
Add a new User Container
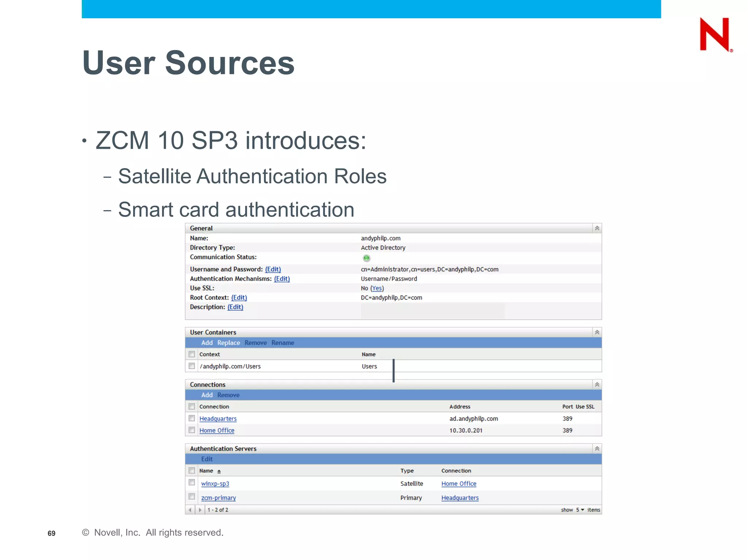207,343
